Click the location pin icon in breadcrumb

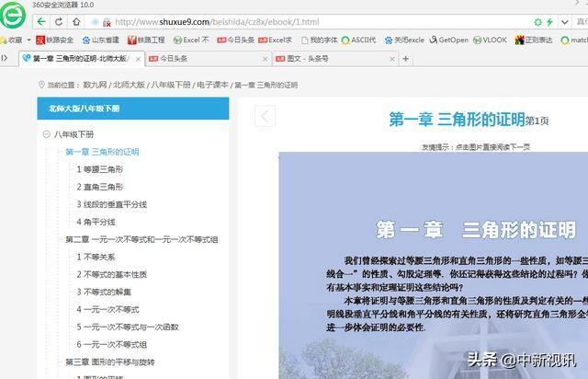point(41,85)
